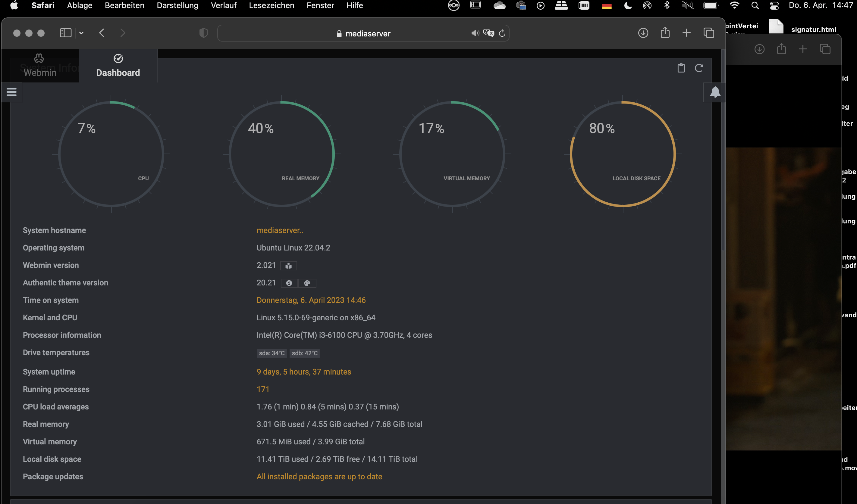Refresh the dashboard with the reload icon

699,68
